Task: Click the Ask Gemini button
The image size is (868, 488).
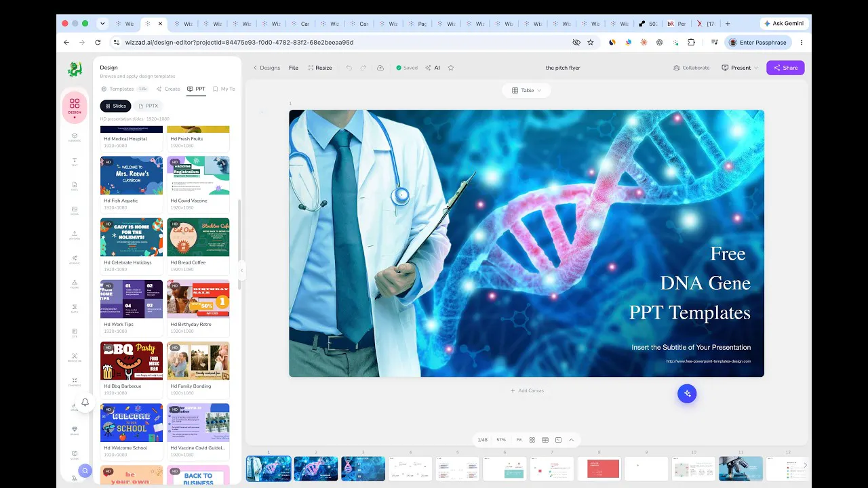Action: [784, 23]
